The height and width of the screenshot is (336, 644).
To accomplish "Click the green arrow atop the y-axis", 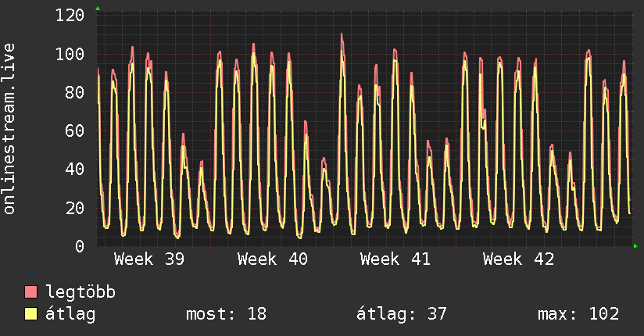I will pos(98,9).
